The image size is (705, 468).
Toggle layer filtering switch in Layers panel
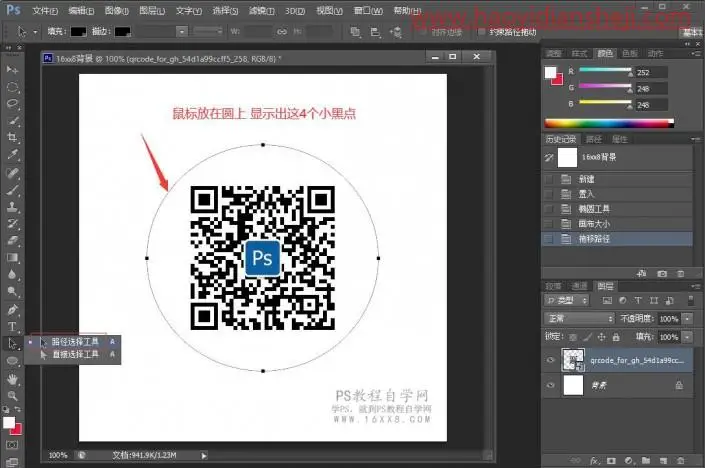691,300
